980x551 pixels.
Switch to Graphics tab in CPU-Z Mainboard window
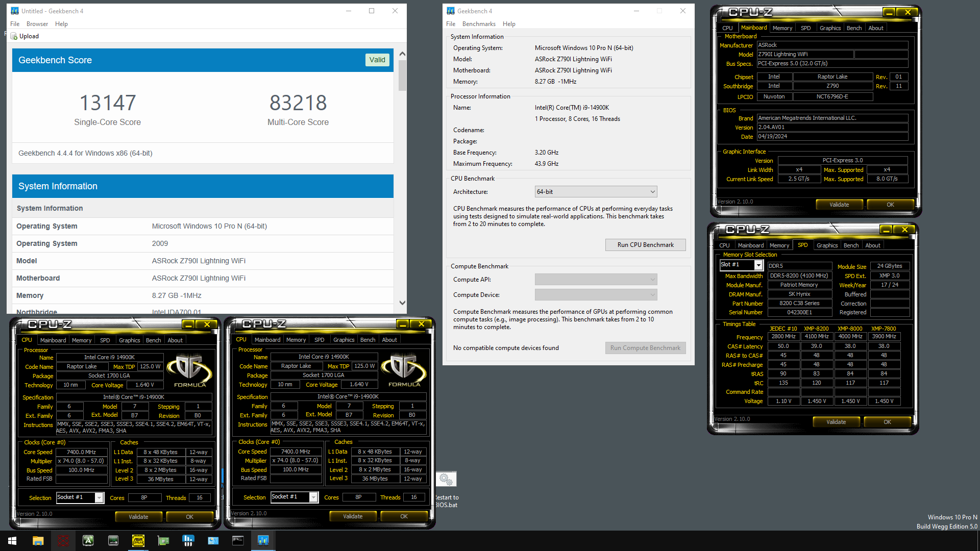tap(830, 28)
